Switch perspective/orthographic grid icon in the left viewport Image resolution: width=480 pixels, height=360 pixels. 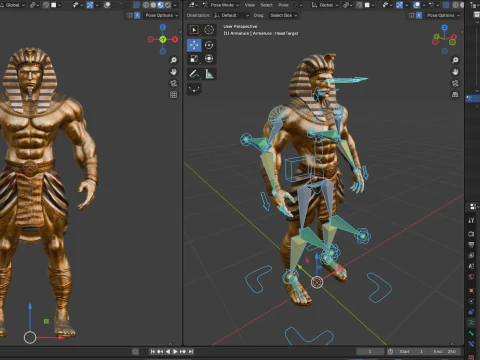[173, 95]
